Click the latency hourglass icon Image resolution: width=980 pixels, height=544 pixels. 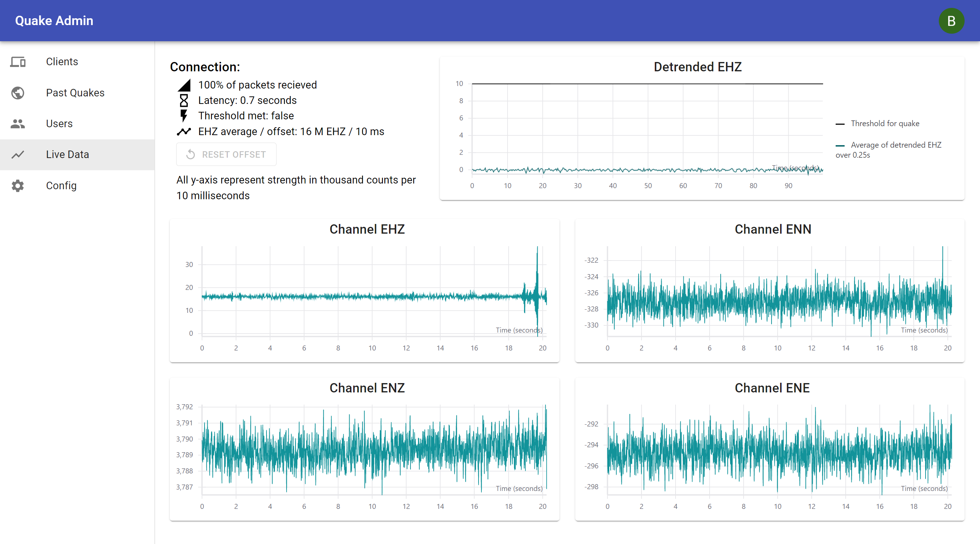[184, 100]
